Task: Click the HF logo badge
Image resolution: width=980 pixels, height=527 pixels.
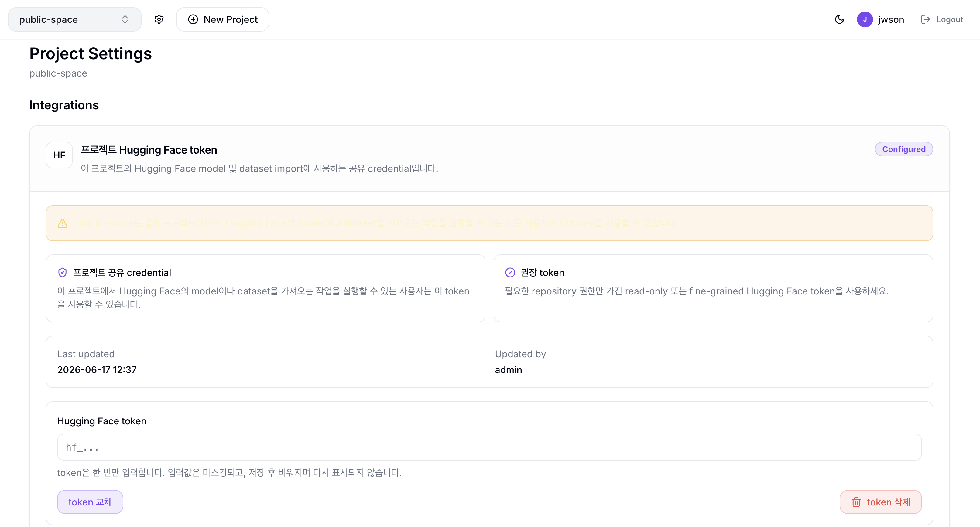Action: pyautogui.click(x=59, y=155)
